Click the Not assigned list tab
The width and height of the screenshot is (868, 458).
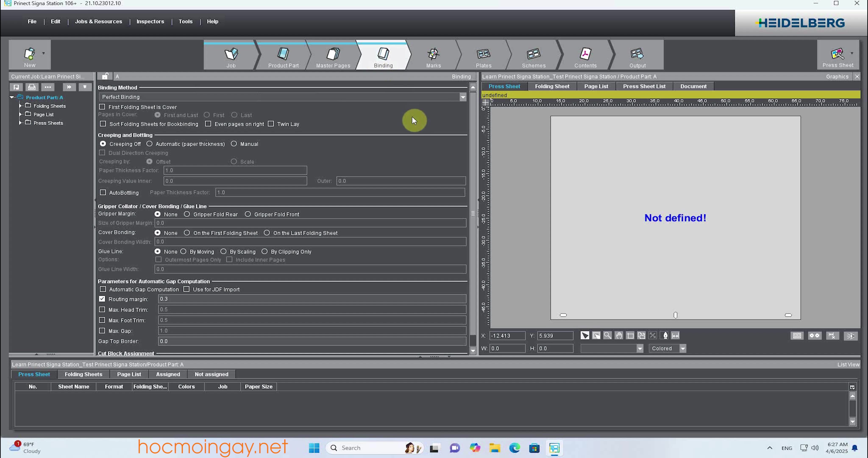211,374
